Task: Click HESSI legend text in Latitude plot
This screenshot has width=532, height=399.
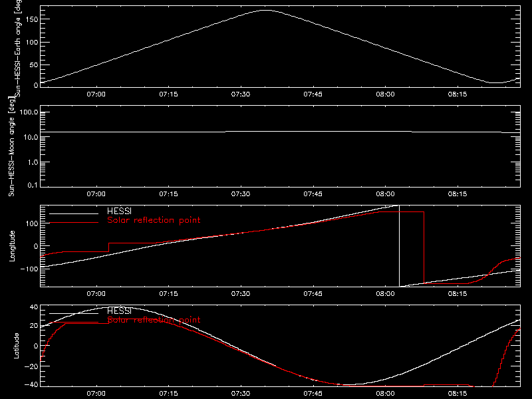Action: point(119,311)
